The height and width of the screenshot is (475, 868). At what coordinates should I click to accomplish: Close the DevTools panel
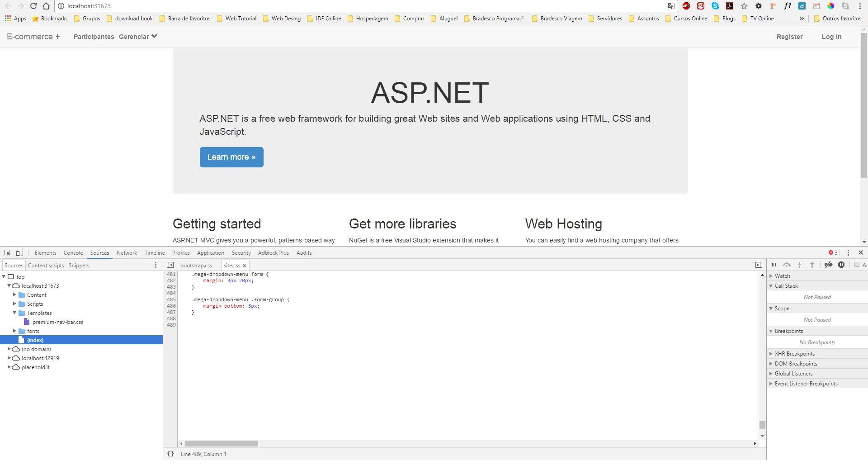(861, 252)
